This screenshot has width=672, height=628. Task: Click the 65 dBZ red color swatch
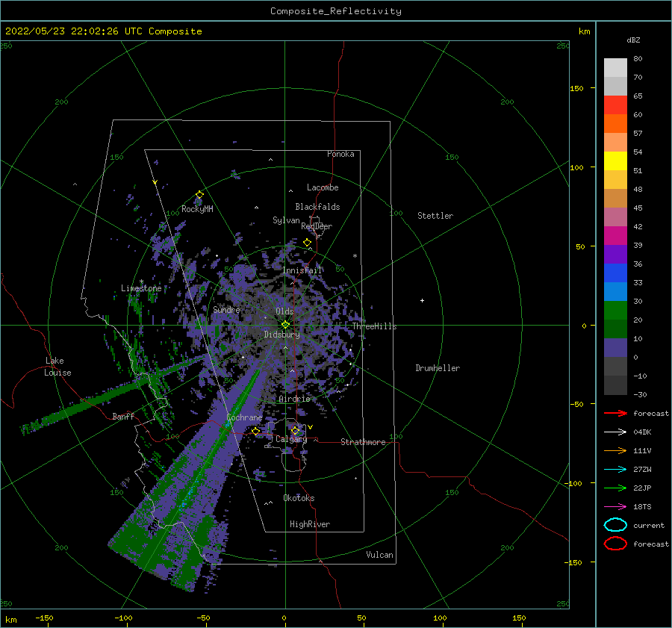coord(615,105)
